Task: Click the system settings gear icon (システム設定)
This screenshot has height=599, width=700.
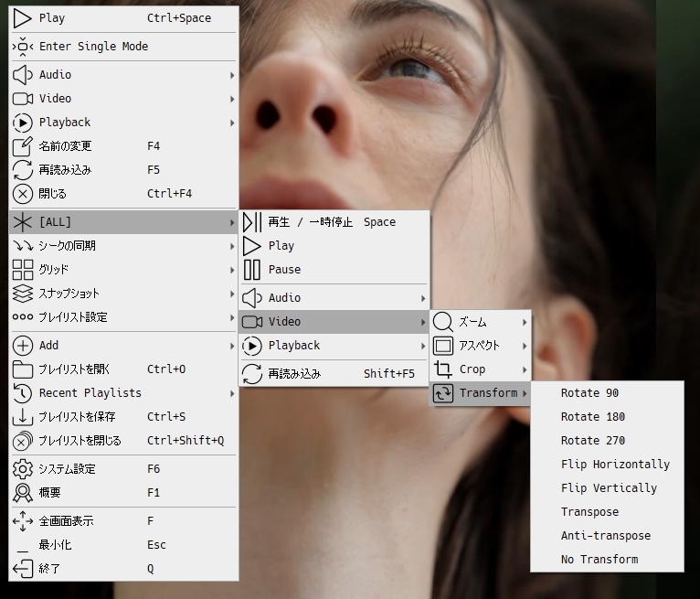Action: (23, 469)
